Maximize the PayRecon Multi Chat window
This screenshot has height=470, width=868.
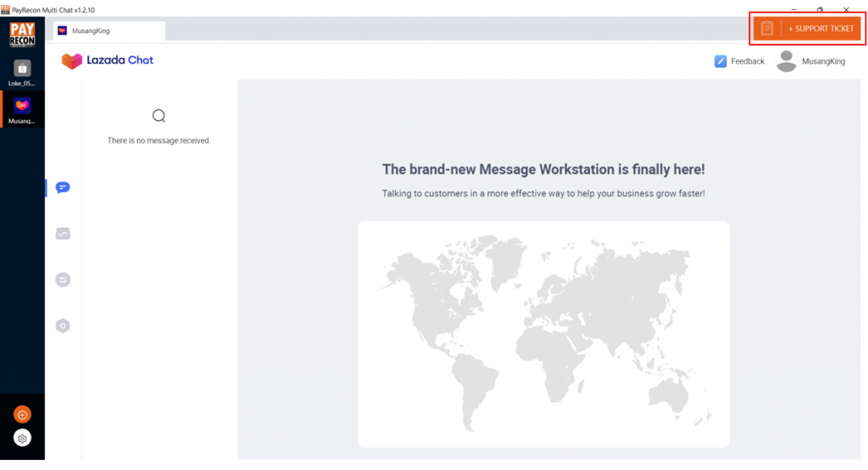[820, 9]
